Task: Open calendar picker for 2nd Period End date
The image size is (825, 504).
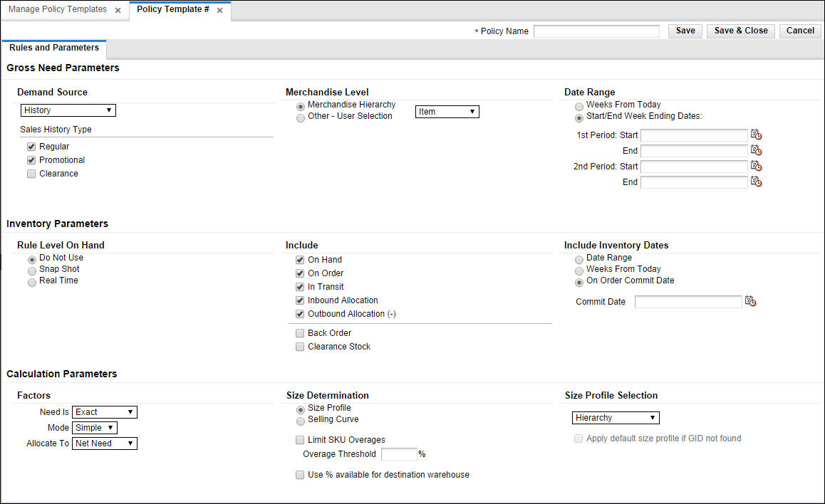Action: point(756,182)
